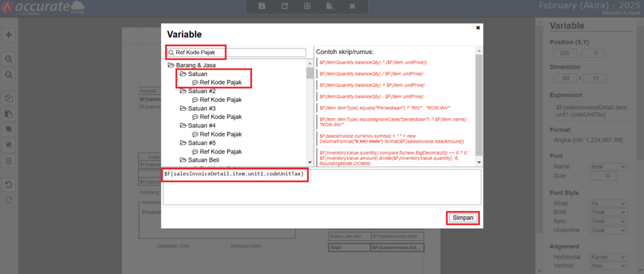This screenshot has width=644, height=274.
Task: Click the redo arrow icon
Action: pyautogui.click(x=9, y=200)
